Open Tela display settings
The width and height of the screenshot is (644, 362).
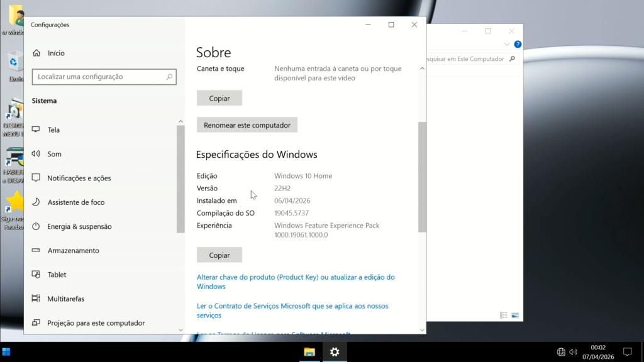(53, 130)
